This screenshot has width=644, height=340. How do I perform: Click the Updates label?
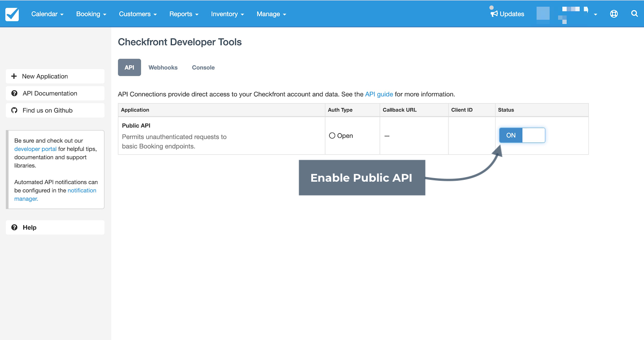pyautogui.click(x=512, y=14)
